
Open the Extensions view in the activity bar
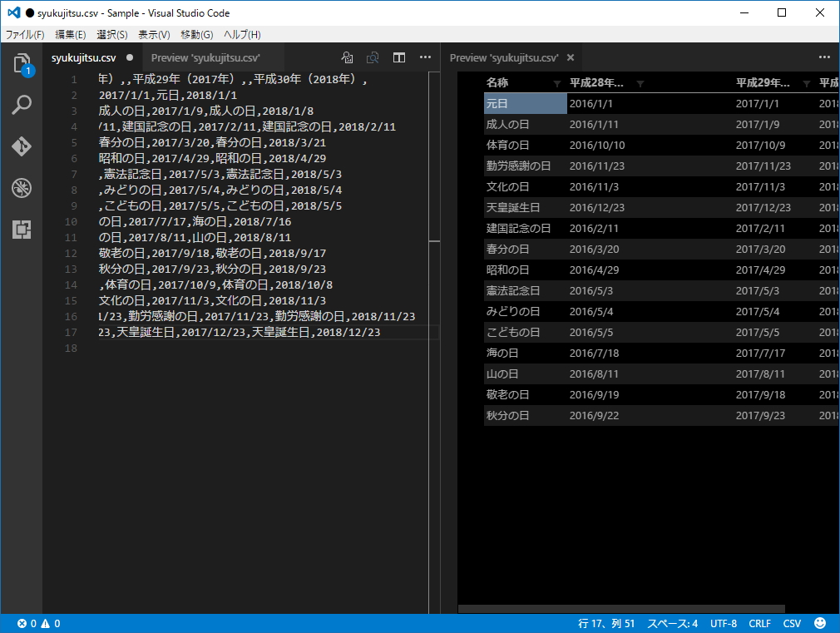click(22, 230)
